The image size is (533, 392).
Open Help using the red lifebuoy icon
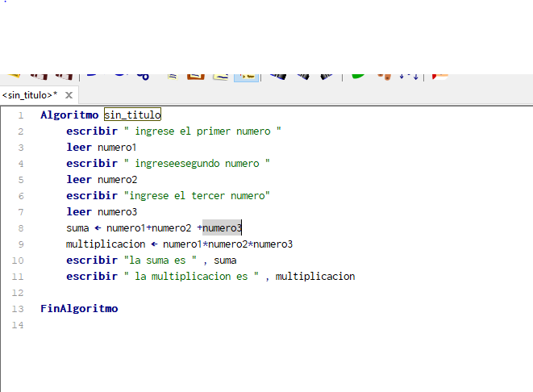439,75
